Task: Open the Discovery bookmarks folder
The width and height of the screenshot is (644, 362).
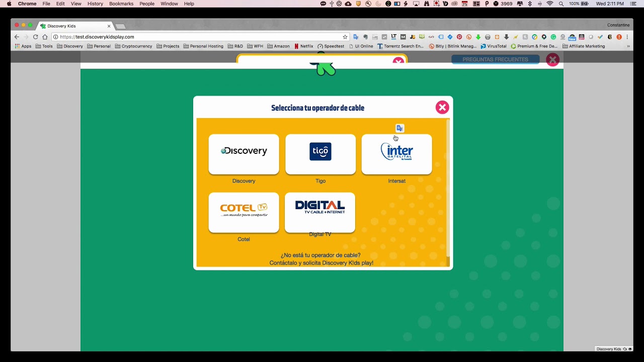Action: pos(70,46)
